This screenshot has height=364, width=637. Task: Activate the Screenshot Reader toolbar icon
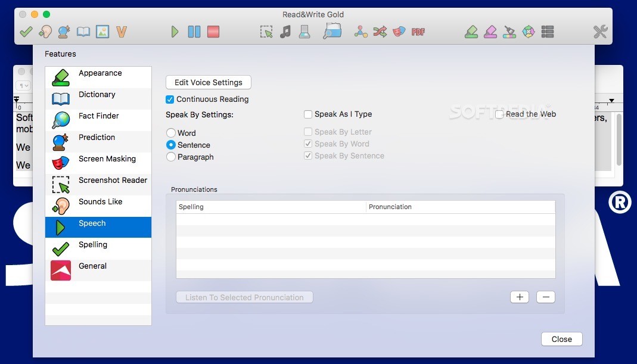point(266,32)
